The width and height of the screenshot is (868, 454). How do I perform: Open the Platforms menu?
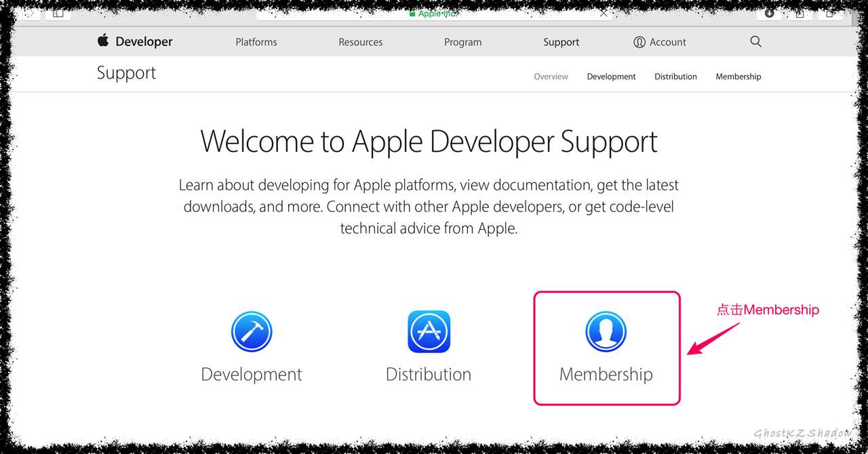(x=256, y=42)
